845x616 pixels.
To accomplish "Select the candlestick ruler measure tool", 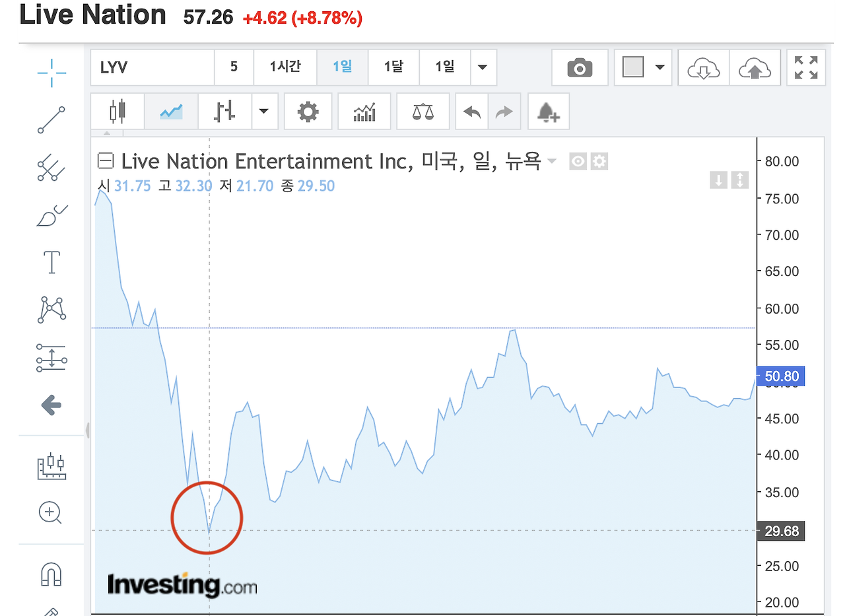I will tap(51, 466).
